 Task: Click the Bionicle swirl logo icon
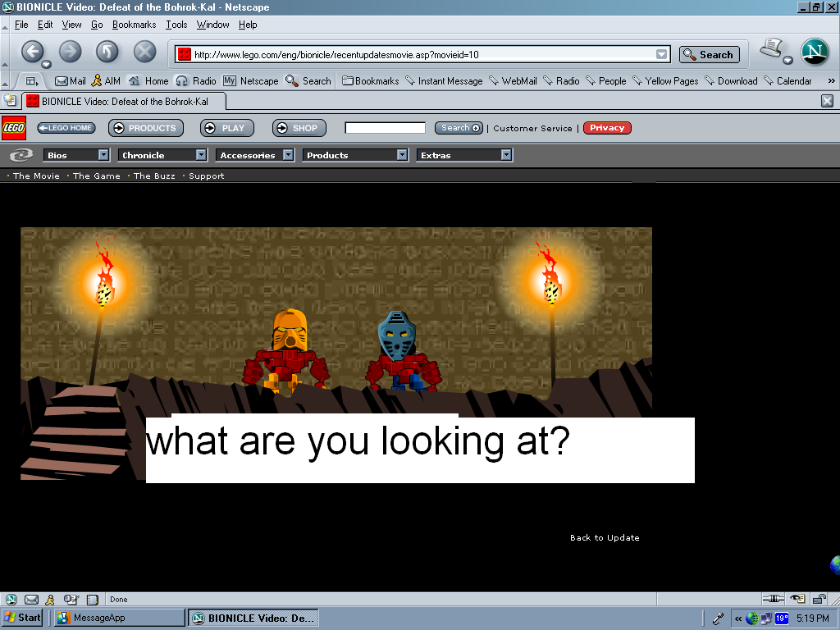21,155
